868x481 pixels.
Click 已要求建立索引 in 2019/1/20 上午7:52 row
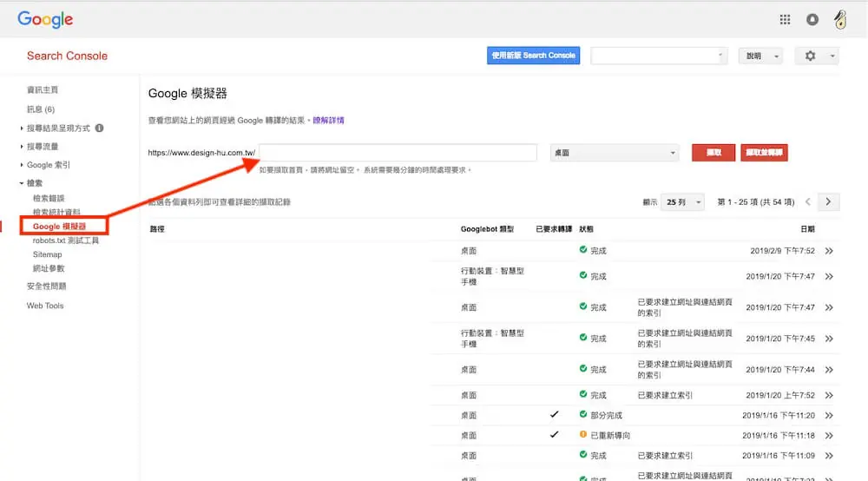665,395
